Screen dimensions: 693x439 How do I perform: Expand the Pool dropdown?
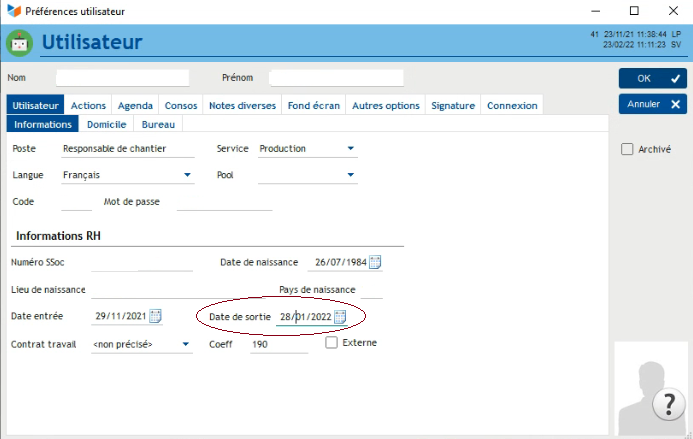tap(351, 175)
